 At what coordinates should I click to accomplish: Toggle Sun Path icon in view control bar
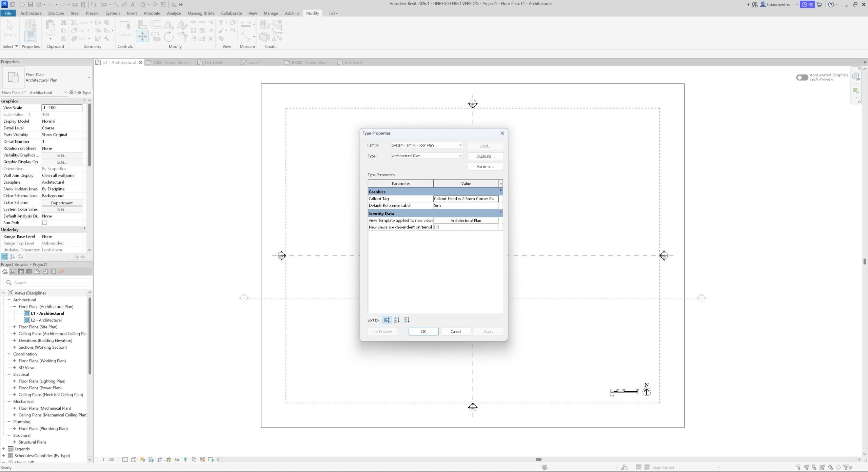[142, 459]
